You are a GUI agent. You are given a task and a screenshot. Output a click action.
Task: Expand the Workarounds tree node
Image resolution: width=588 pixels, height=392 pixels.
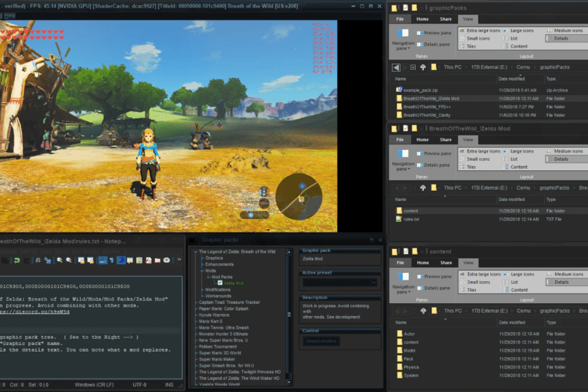point(202,296)
